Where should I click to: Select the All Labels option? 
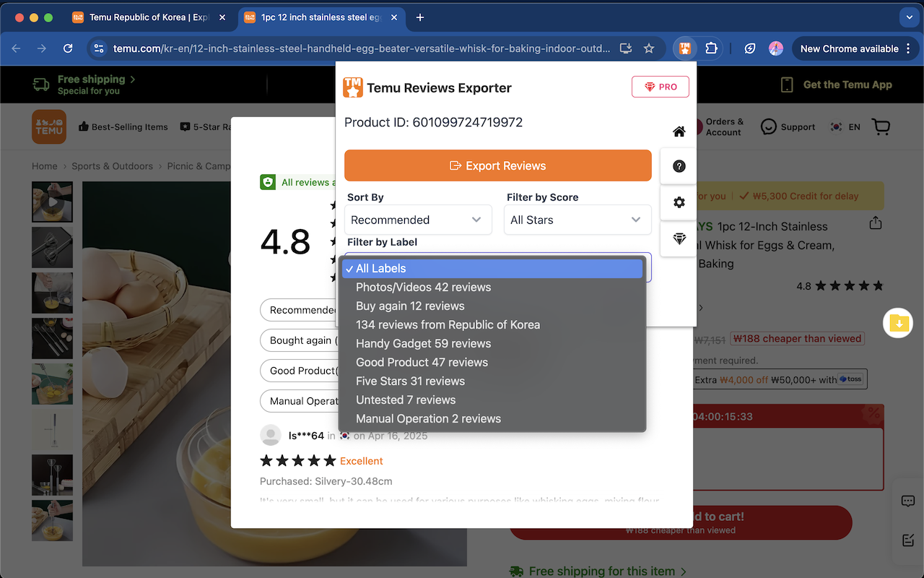492,268
